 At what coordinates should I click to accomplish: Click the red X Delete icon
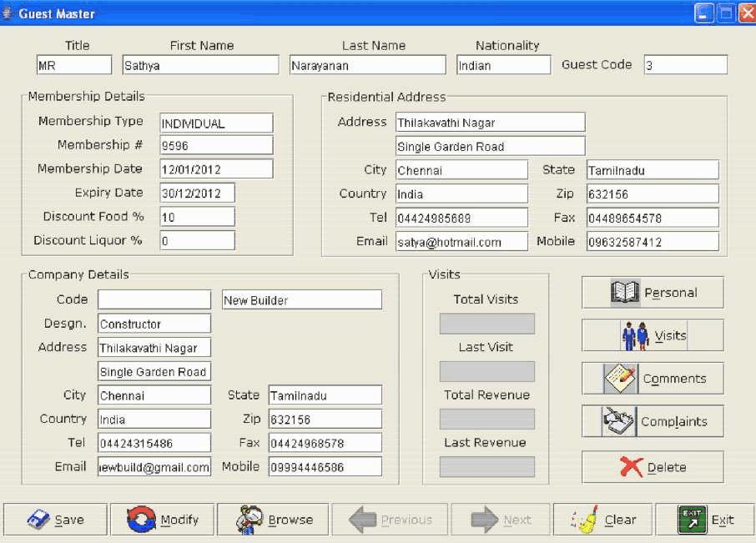[632, 467]
